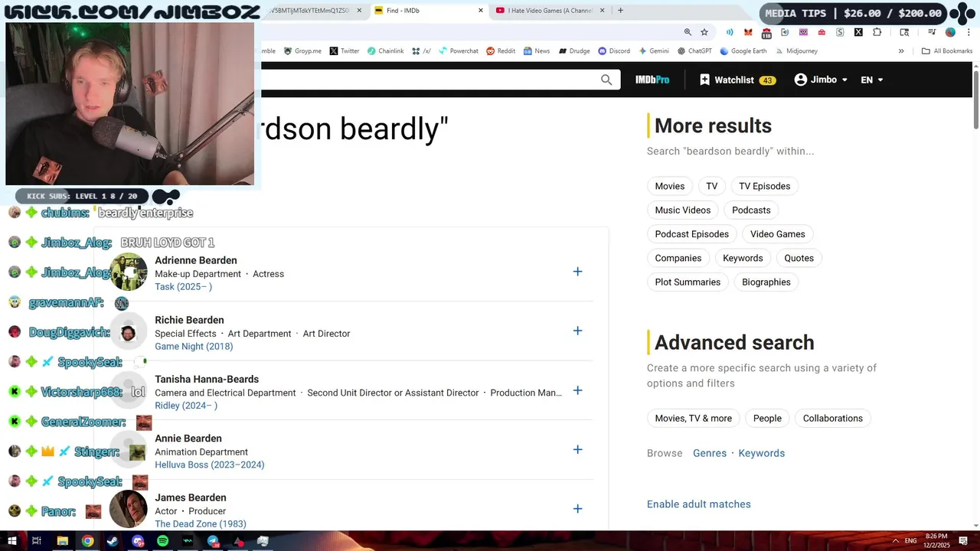
Task: Browse by Genres link
Action: pyautogui.click(x=710, y=453)
